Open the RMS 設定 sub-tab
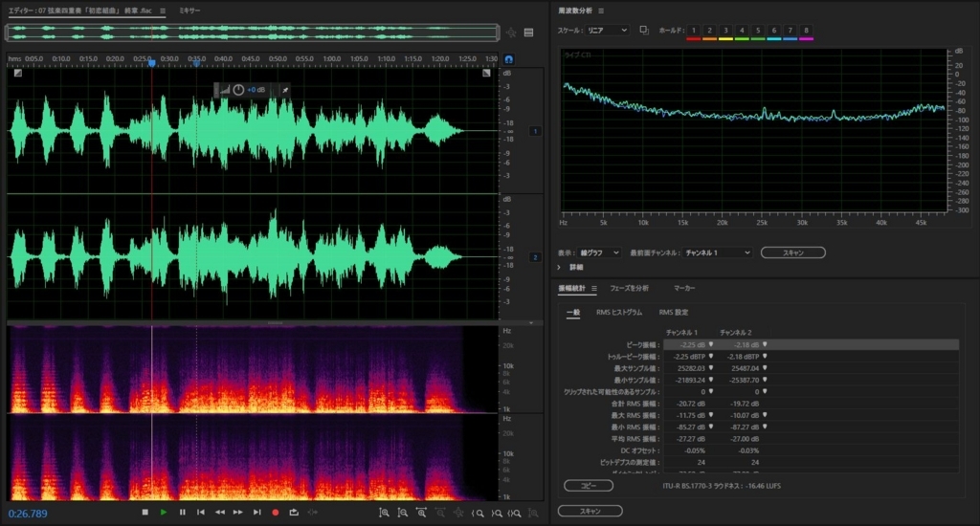The width and height of the screenshot is (980, 526). [x=673, y=313]
